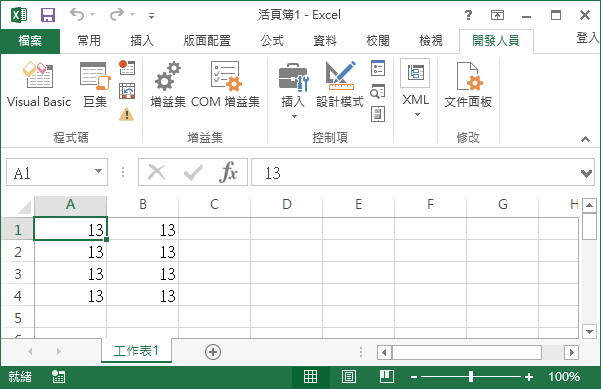The width and height of the screenshot is (601, 389).
Task: Click the Redo arrow
Action: (117, 15)
